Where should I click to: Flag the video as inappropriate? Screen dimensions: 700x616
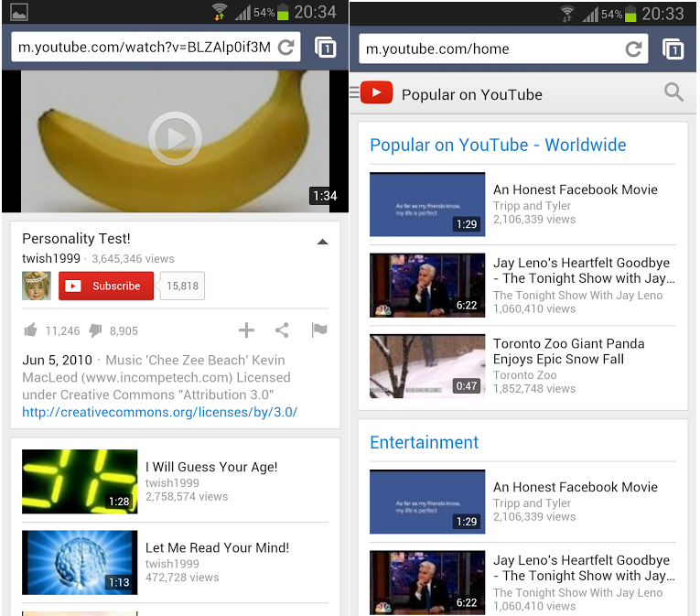[319, 330]
